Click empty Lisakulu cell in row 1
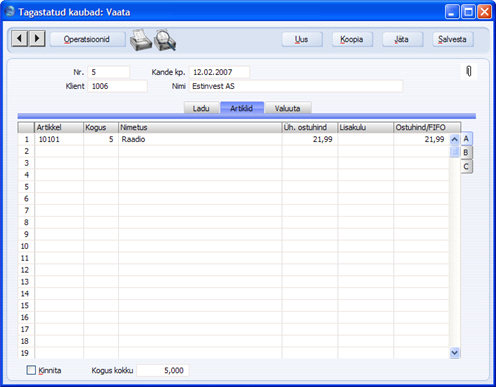The height and width of the screenshot is (387, 496). click(365, 139)
